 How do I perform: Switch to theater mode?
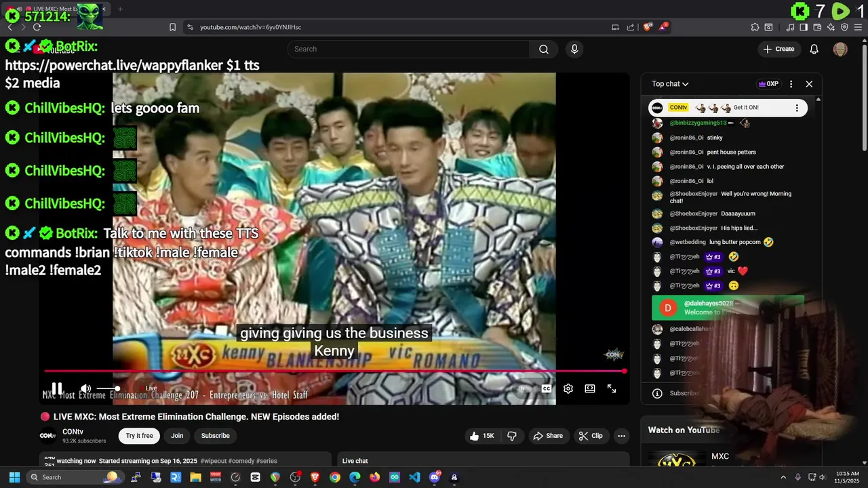(590, 388)
